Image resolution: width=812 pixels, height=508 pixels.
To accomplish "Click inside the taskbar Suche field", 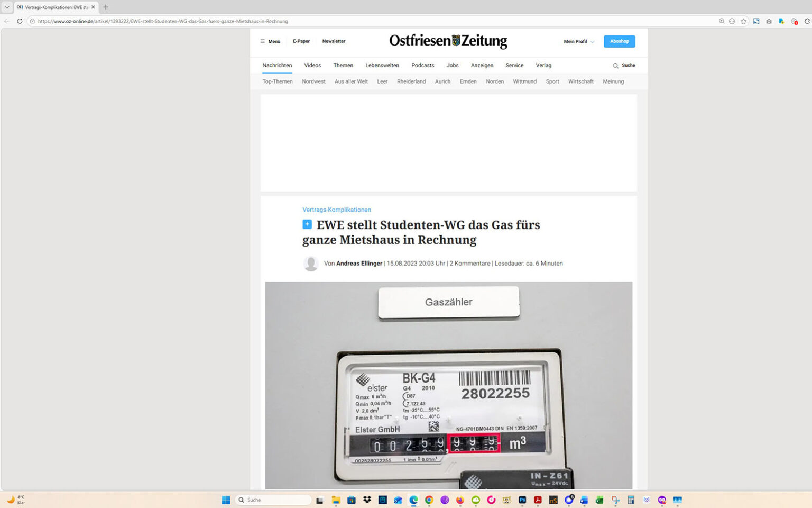I will 273,500.
